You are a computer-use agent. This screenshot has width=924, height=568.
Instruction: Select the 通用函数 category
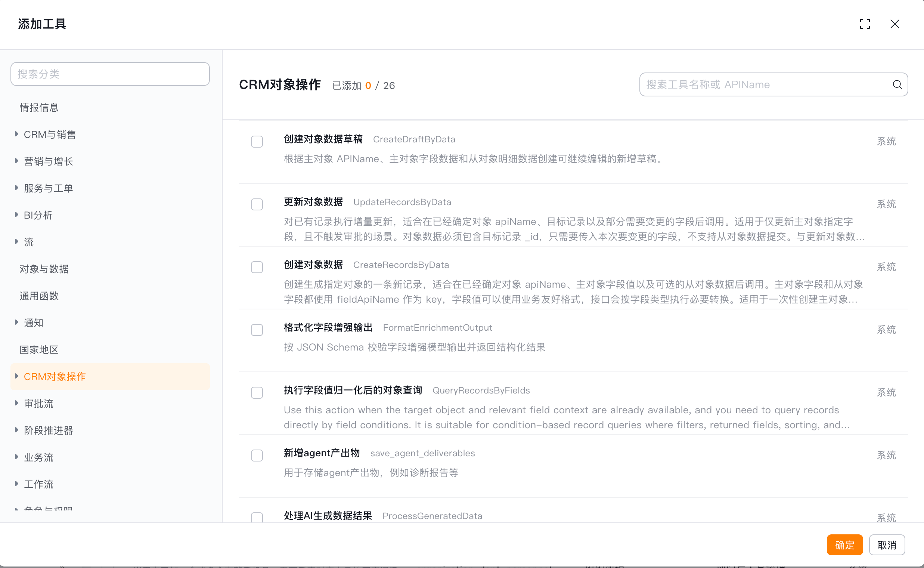point(110,296)
